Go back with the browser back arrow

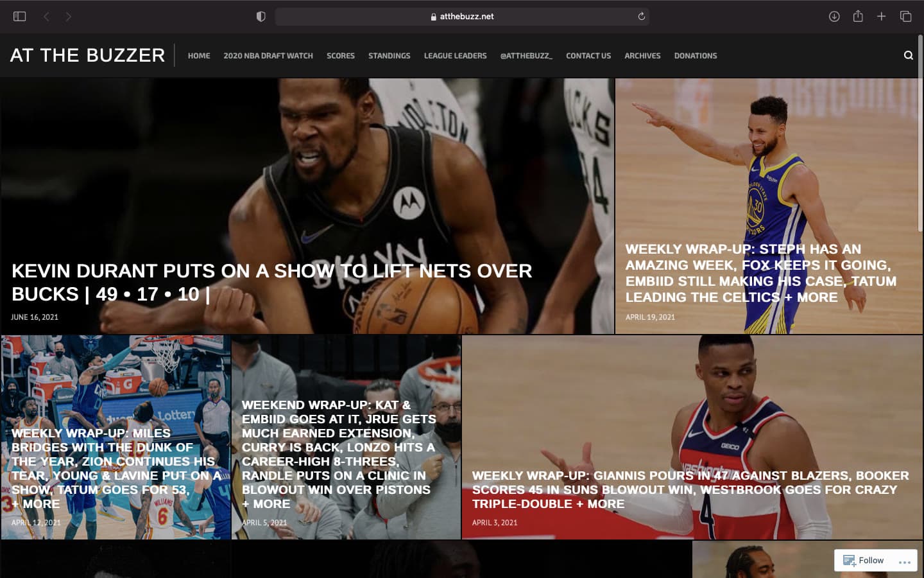pyautogui.click(x=46, y=17)
